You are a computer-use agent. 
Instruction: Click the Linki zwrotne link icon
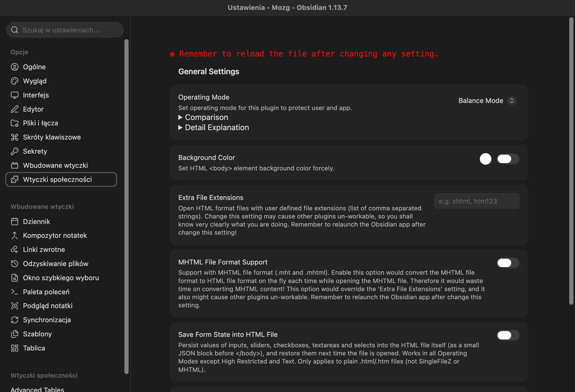(x=15, y=250)
